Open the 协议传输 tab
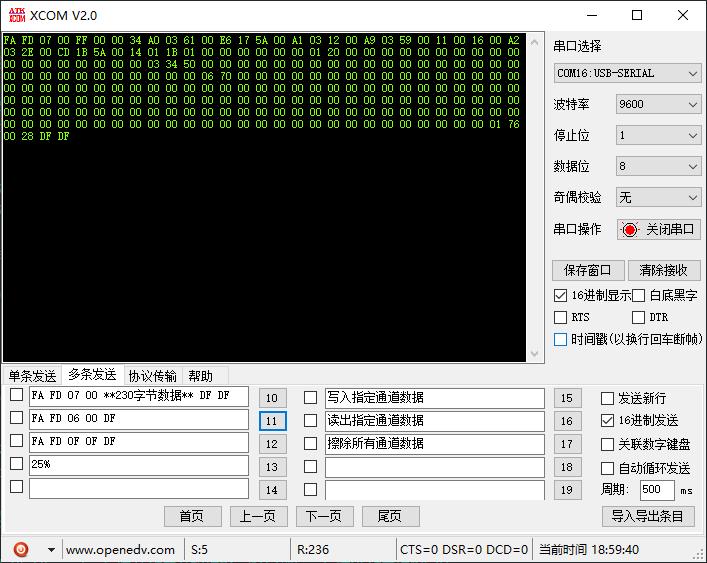The image size is (707, 563). coord(152,376)
